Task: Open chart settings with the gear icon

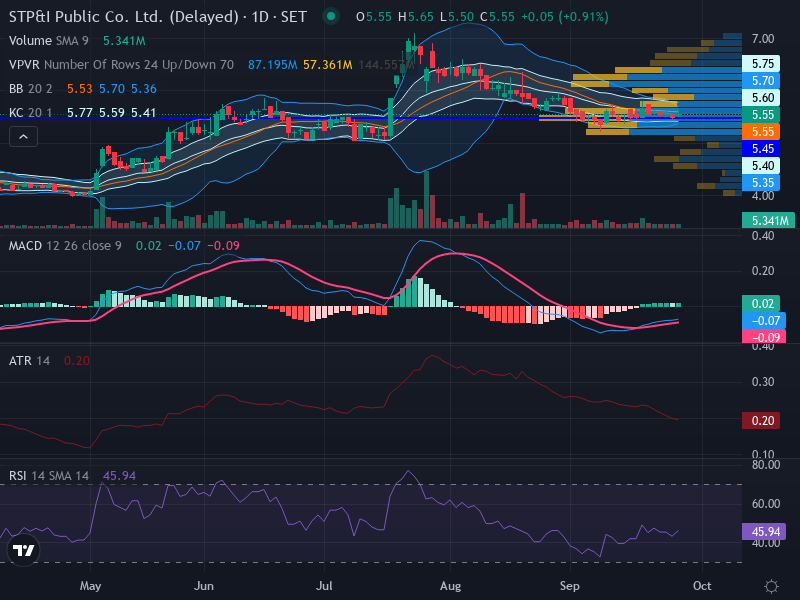Action: (771, 586)
